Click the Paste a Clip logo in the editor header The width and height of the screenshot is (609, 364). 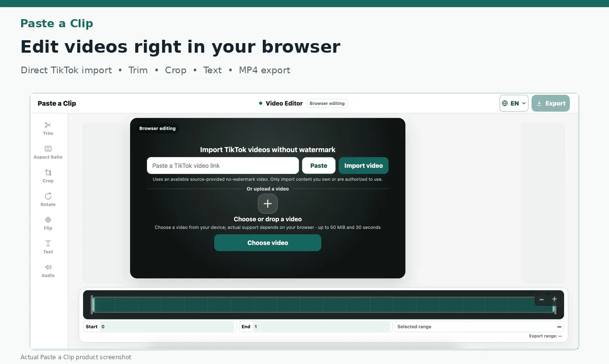(x=57, y=103)
